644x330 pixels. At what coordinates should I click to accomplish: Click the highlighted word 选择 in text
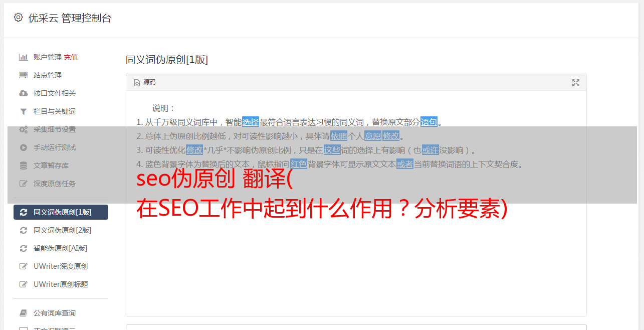coord(251,122)
